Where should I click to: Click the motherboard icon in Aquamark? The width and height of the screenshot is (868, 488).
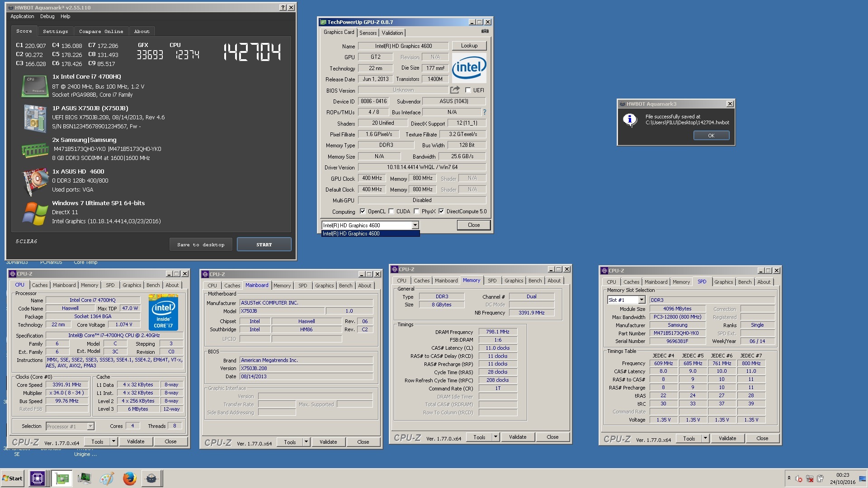(35, 118)
